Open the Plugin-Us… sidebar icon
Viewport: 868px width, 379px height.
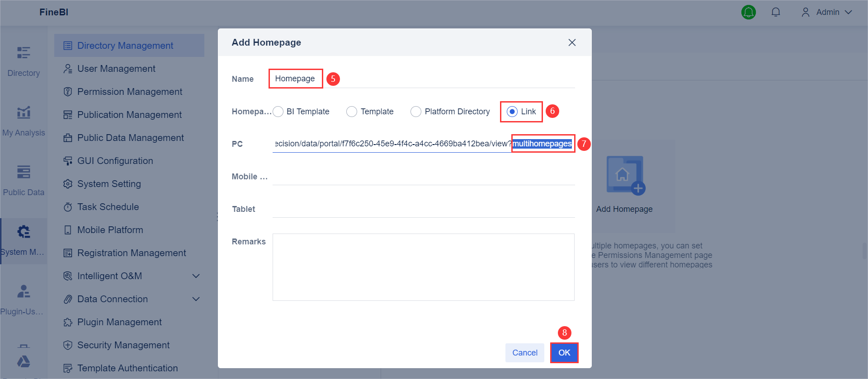tap(24, 291)
